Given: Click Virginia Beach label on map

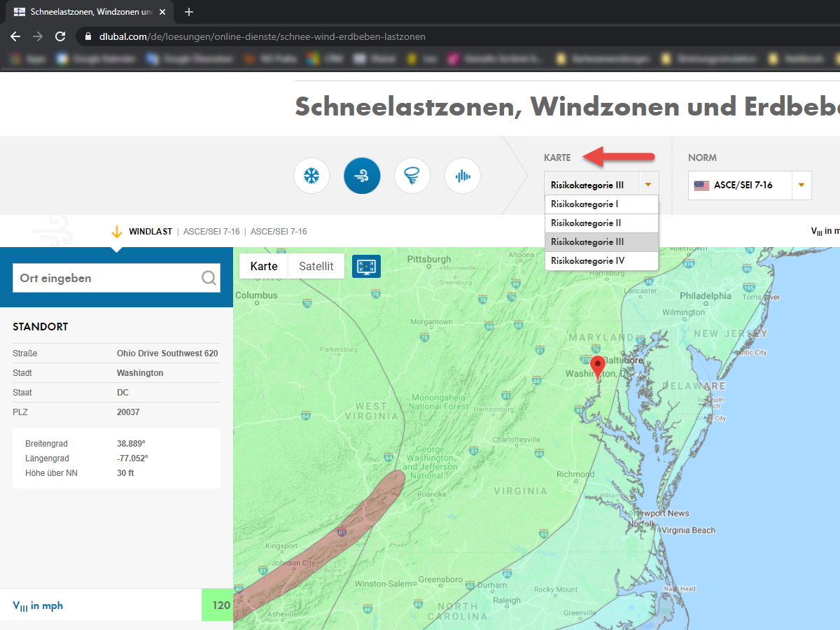Looking at the screenshot, I should [x=689, y=530].
